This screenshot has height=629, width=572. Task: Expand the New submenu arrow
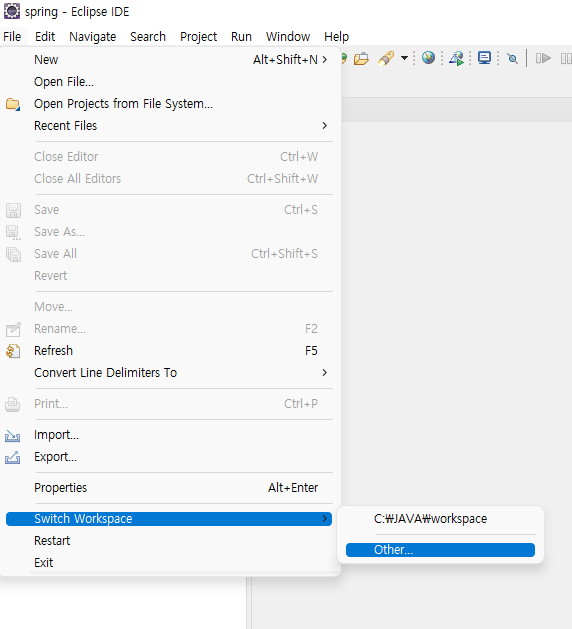tap(325, 59)
